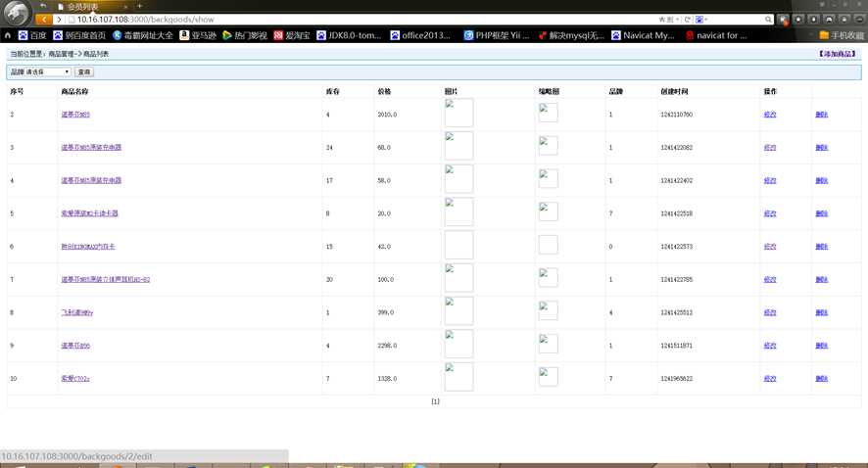
Task: Open product link KINGMAX内存卡 in row 6
Action: click(x=88, y=247)
